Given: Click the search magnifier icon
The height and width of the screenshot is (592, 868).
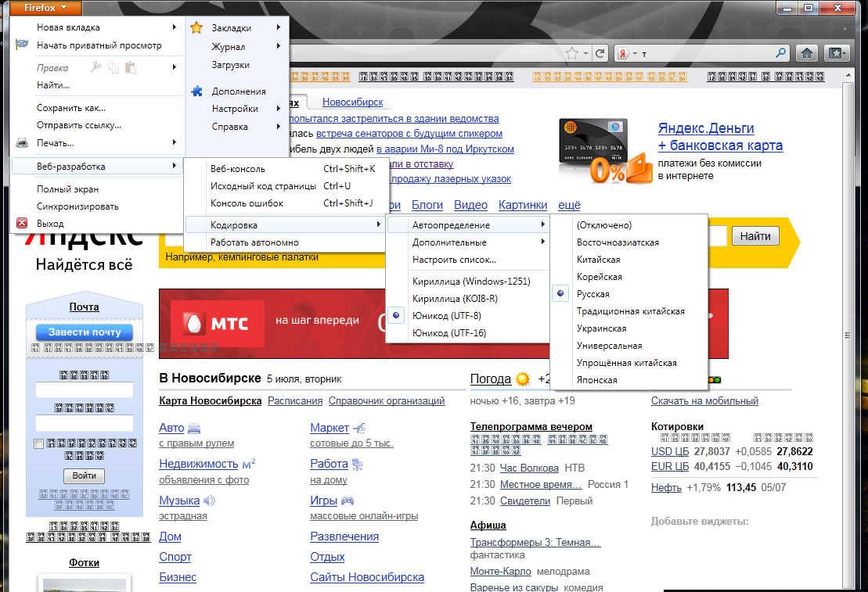Looking at the screenshot, I should (x=780, y=53).
